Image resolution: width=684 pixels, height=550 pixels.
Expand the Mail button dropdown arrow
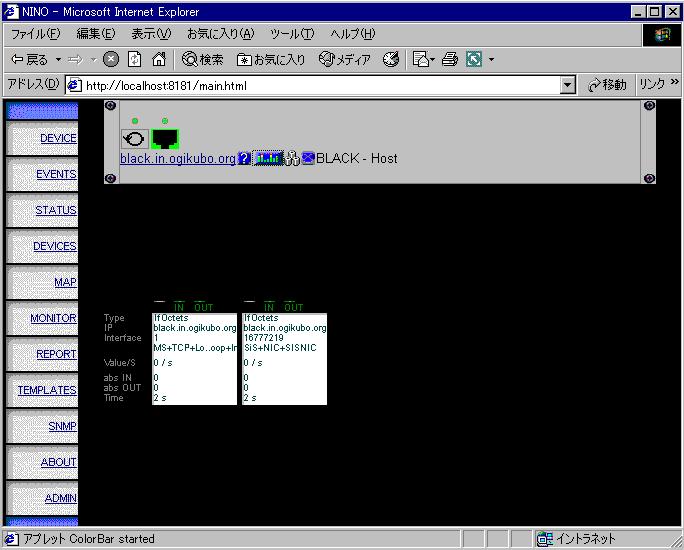(435, 60)
